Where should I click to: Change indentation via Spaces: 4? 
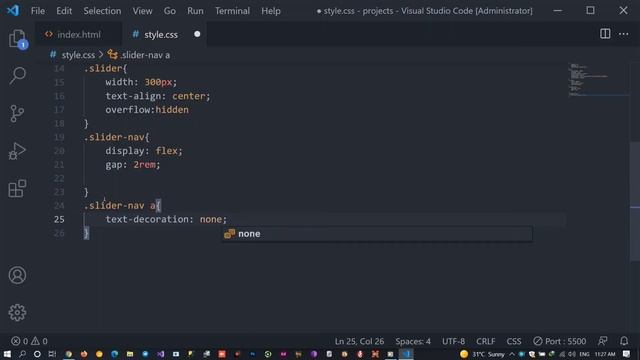pyautogui.click(x=413, y=341)
